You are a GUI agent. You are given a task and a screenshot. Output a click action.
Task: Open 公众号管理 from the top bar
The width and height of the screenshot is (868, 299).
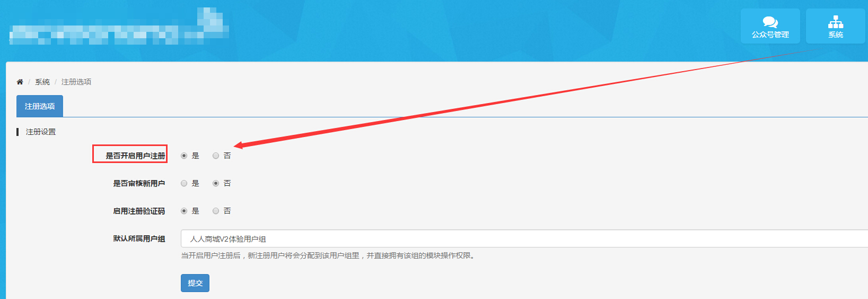click(770, 26)
